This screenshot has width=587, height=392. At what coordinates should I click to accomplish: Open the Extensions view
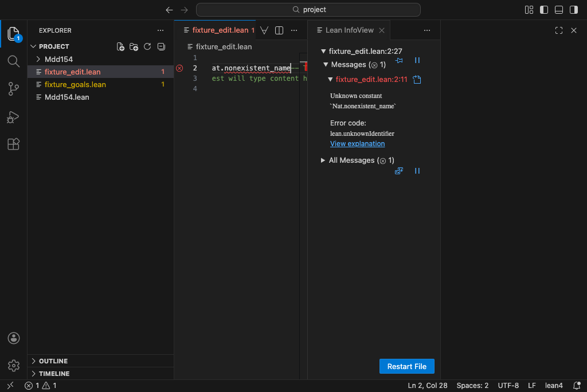pos(13,144)
